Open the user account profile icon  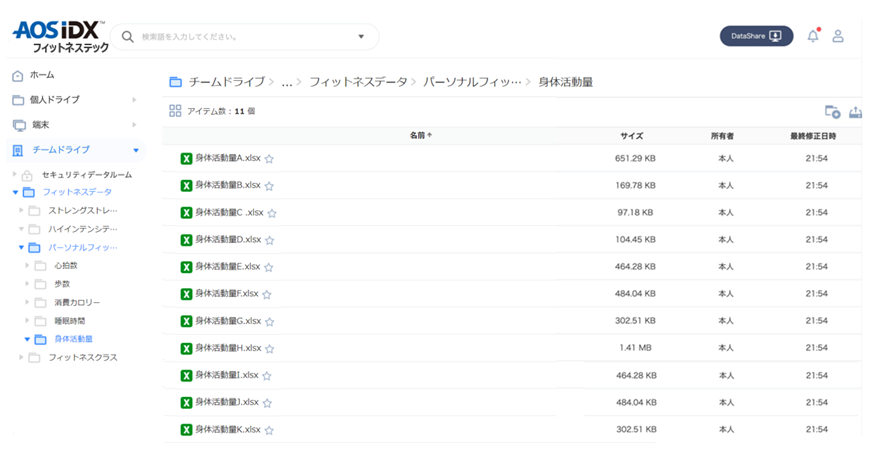[x=838, y=36]
